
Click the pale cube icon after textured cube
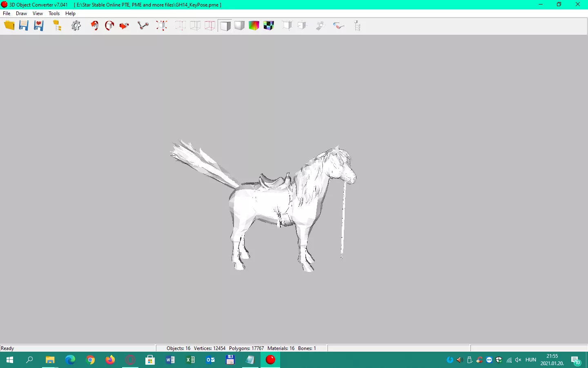click(287, 26)
